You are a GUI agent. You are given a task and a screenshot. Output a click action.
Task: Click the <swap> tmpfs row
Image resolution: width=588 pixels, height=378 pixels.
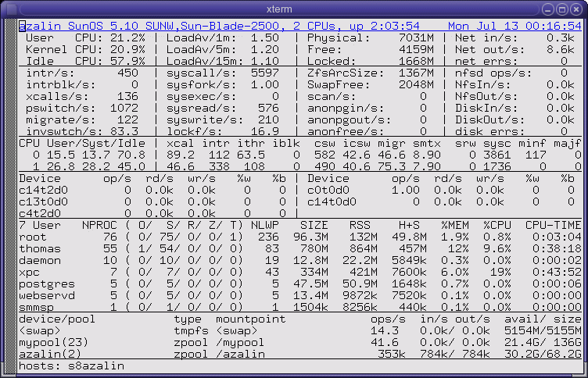[x=300, y=331]
